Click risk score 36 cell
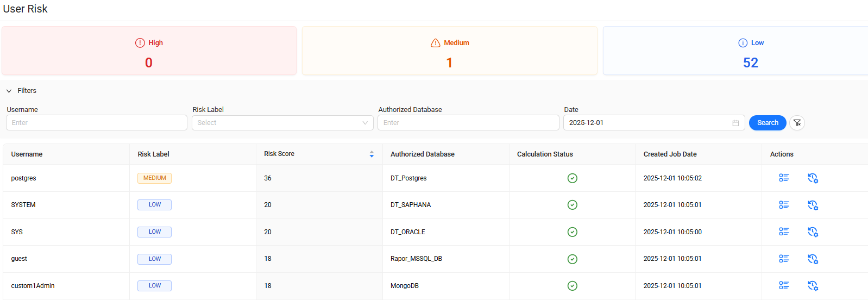 tap(268, 178)
